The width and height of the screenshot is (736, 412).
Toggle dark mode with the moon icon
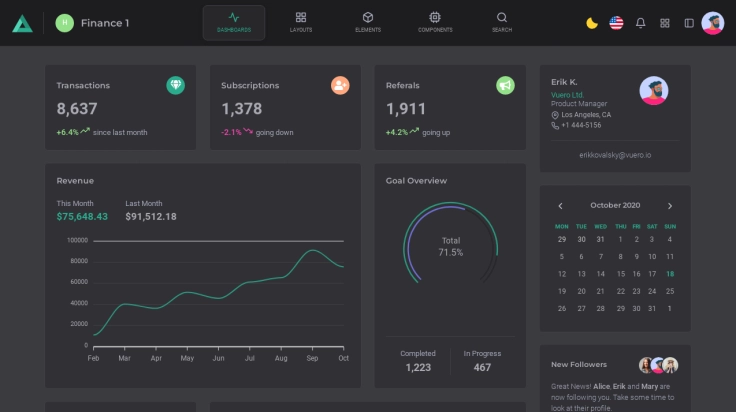click(592, 23)
